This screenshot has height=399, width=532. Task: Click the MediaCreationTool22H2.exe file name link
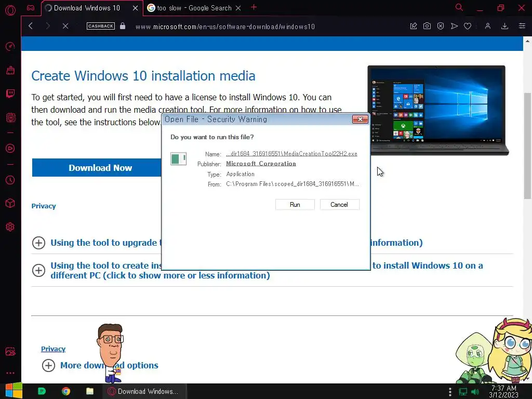[291, 154]
